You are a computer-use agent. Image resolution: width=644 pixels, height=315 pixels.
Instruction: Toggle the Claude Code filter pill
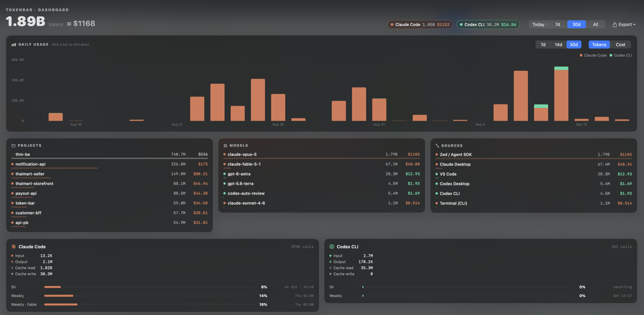pos(420,24)
